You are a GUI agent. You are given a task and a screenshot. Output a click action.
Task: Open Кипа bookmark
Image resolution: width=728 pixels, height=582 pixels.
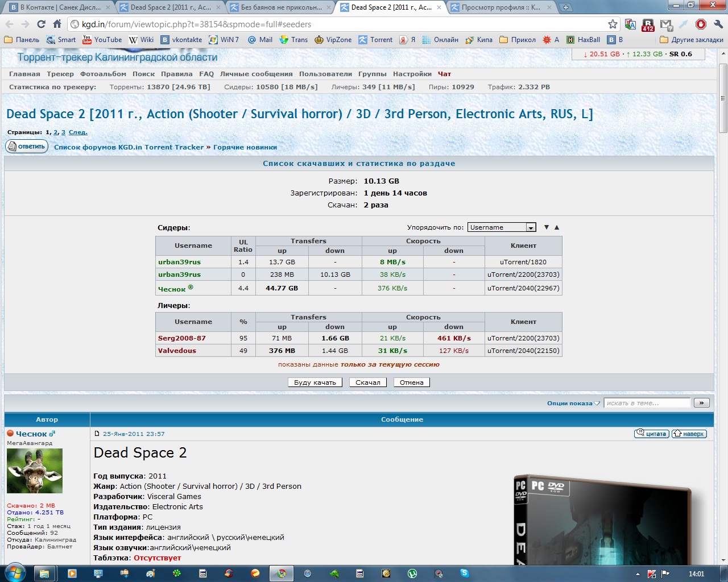point(479,40)
